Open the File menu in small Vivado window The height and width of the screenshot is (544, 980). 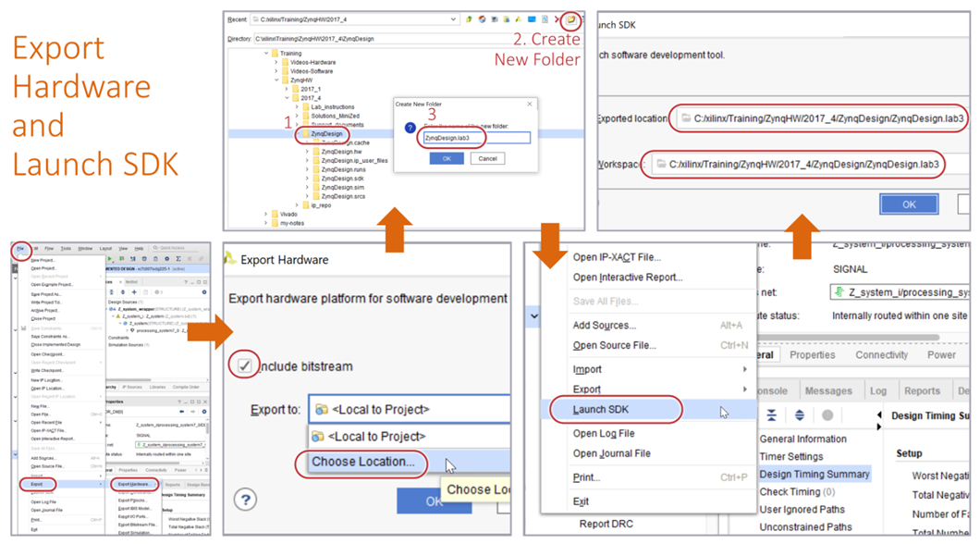tap(20, 249)
